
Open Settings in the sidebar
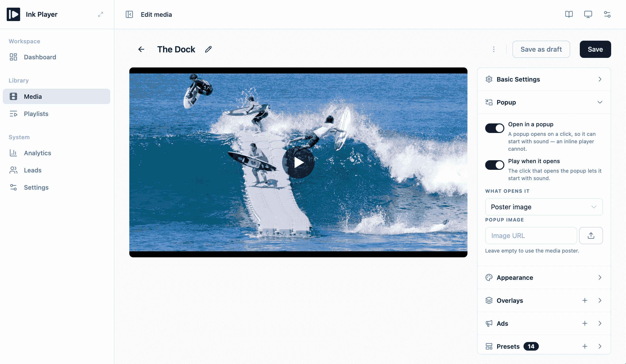pos(56,188)
